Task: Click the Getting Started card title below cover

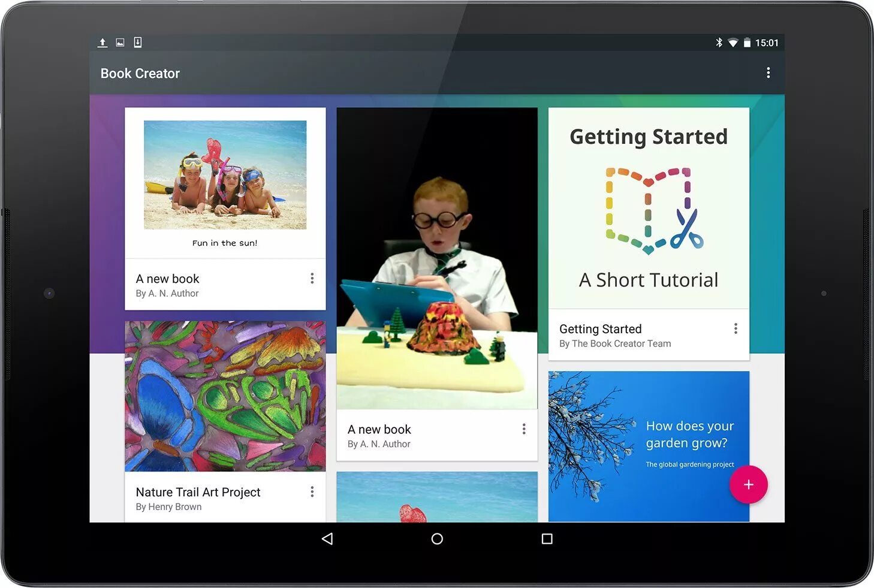Action: tap(600, 329)
